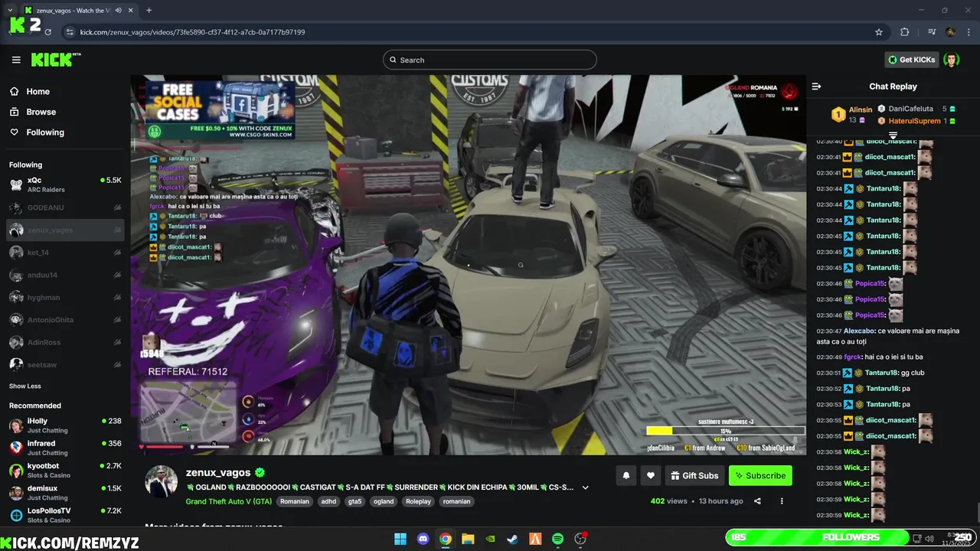Screen dimensions: 980x551
Task: Select the Roleplay tag
Action: point(419,501)
